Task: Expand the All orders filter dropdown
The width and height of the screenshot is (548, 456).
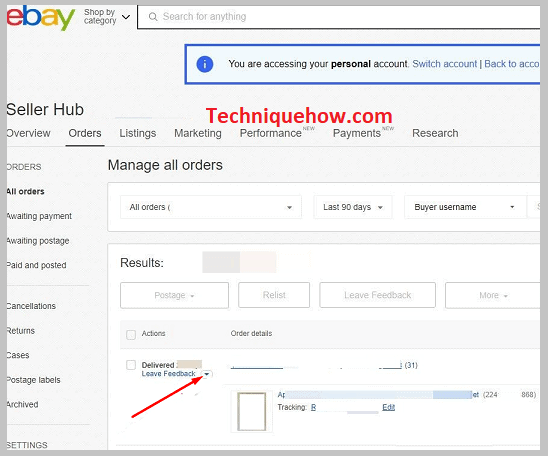Action: [211, 207]
